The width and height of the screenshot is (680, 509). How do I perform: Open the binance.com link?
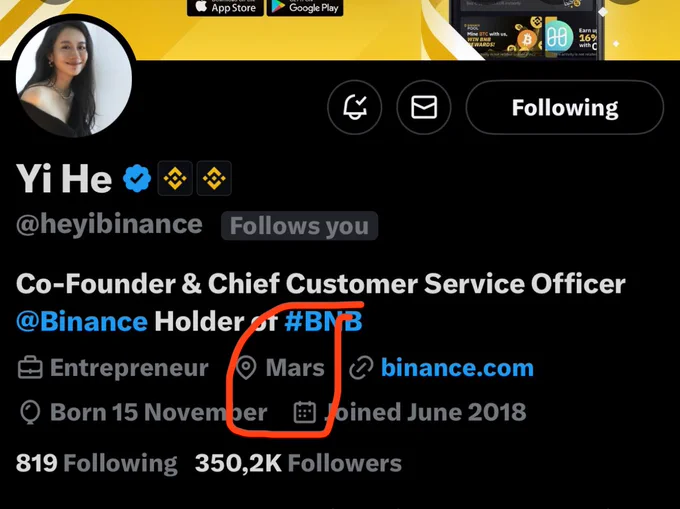[x=457, y=368]
